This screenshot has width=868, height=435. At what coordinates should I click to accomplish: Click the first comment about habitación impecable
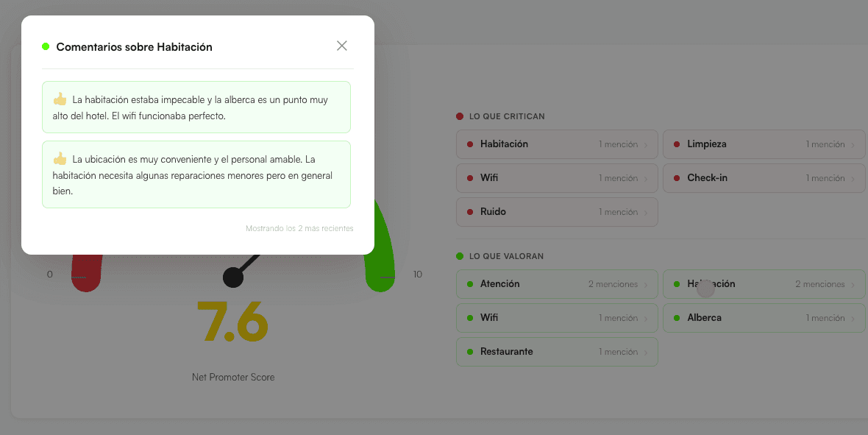click(x=196, y=107)
